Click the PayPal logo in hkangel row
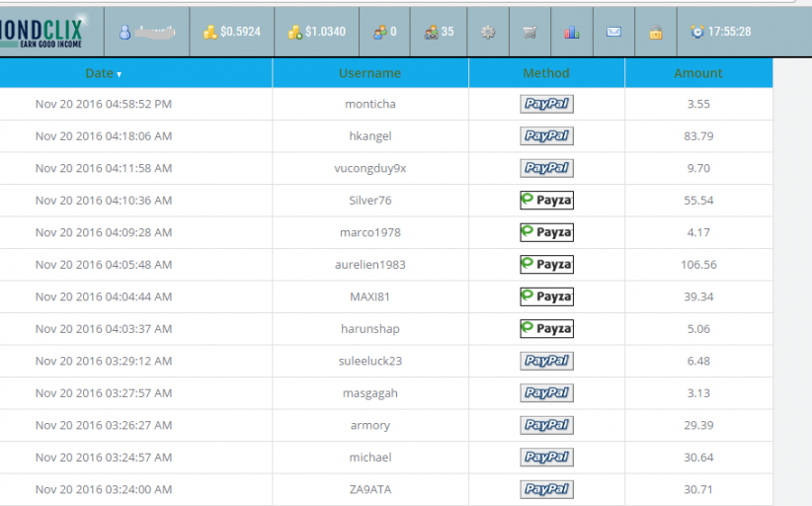The image size is (812, 506). pos(546,136)
